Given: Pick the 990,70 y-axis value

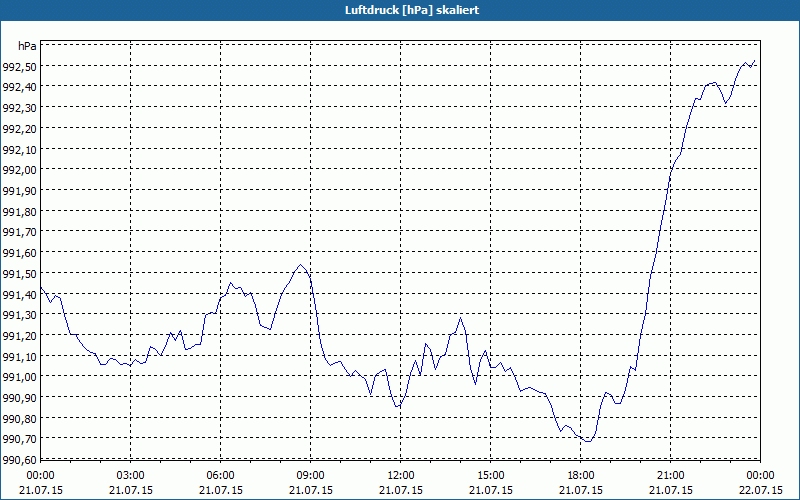Looking at the screenshot, I should 19,439.
